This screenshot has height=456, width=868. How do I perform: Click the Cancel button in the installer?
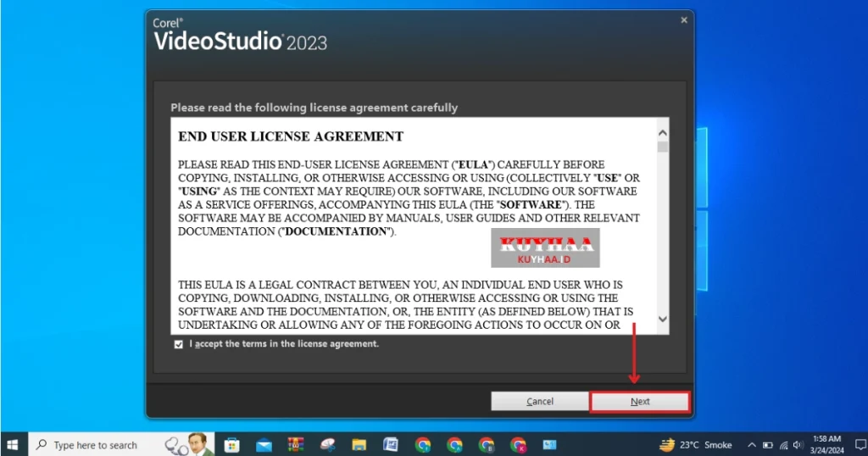[540, 402]
